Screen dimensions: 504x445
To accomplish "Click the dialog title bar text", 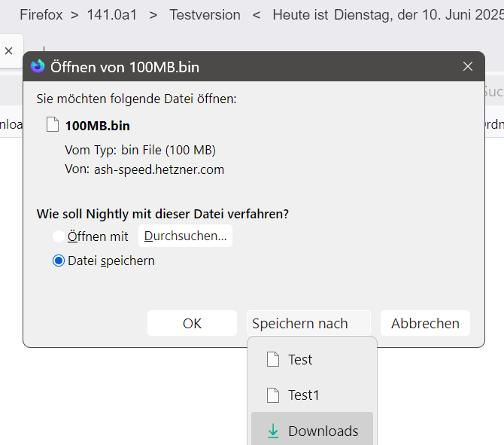I will [x=125, y=67].
